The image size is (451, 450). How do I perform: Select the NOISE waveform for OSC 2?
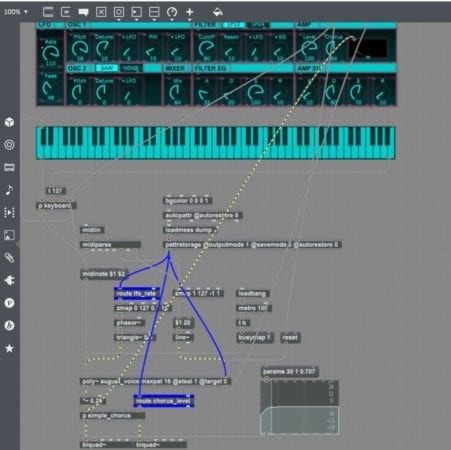[x=131, y=68]
